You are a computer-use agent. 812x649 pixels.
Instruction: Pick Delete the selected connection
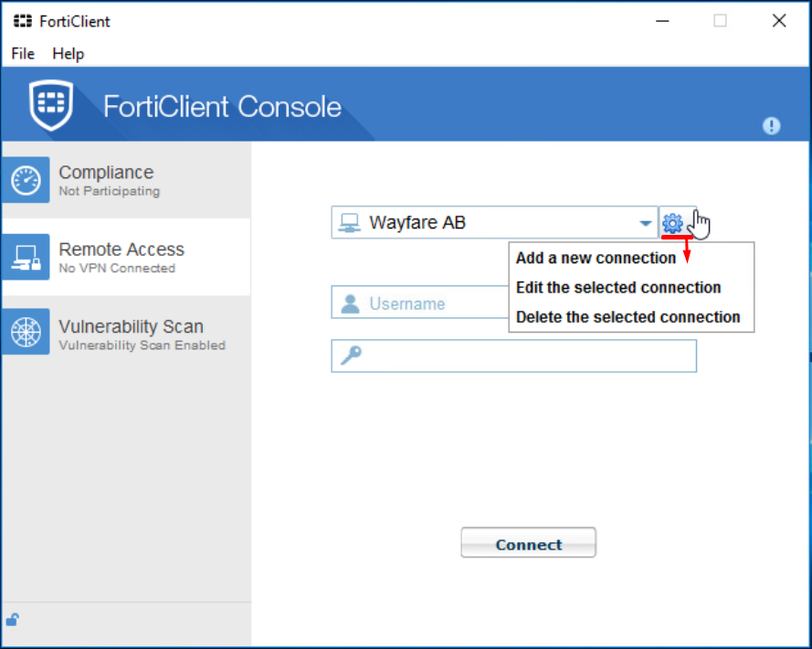(627, 317)
